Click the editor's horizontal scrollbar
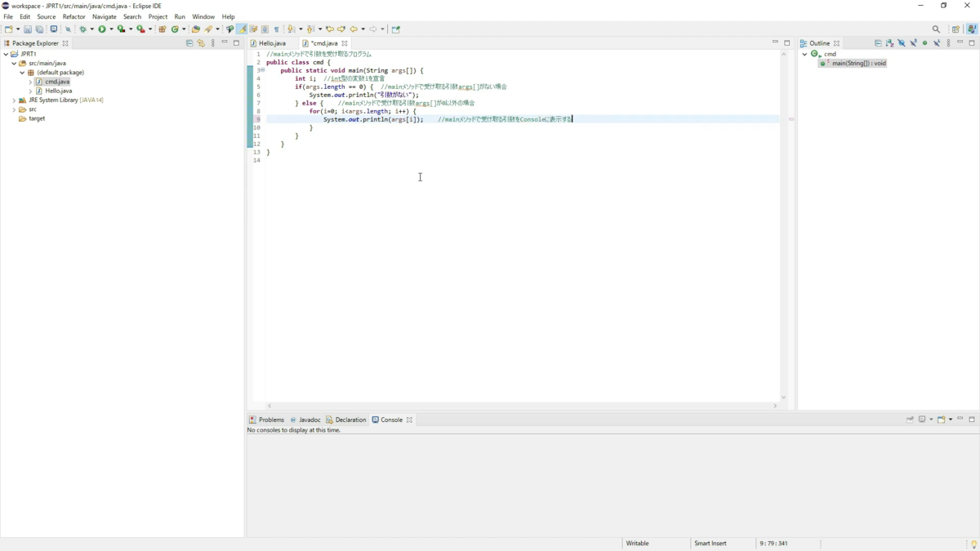This screenshot has height=551, width=980. tap(522, 406)
